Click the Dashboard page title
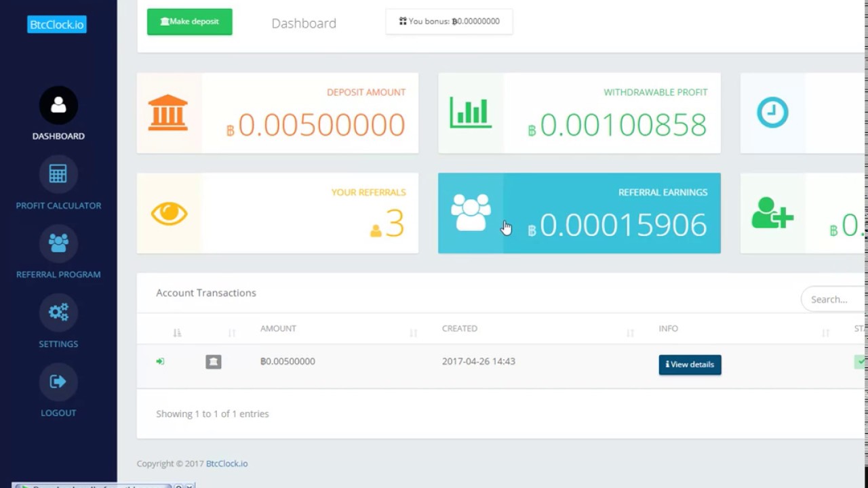Screen dimensions: 868x488 [x=304, y=23]
